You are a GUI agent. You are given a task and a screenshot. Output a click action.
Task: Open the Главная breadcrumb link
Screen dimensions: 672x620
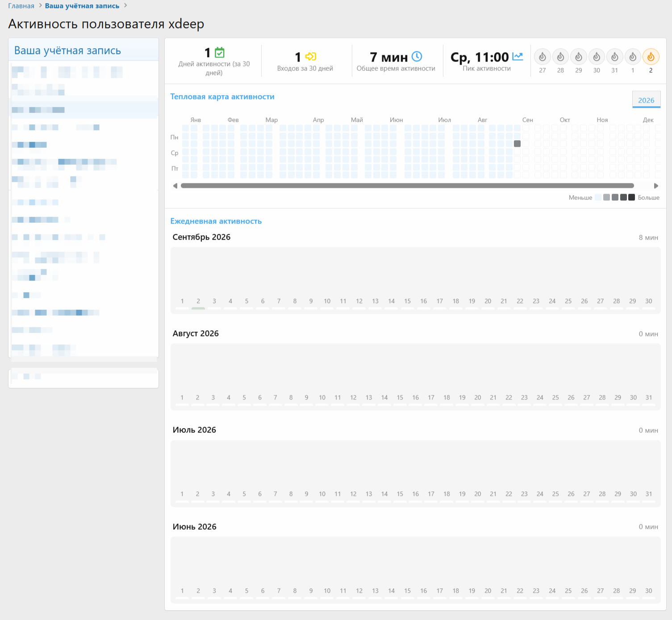(21, 6)
